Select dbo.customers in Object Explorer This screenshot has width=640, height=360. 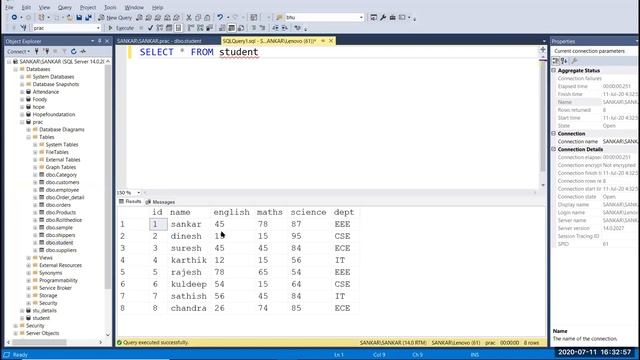(62, 182)
